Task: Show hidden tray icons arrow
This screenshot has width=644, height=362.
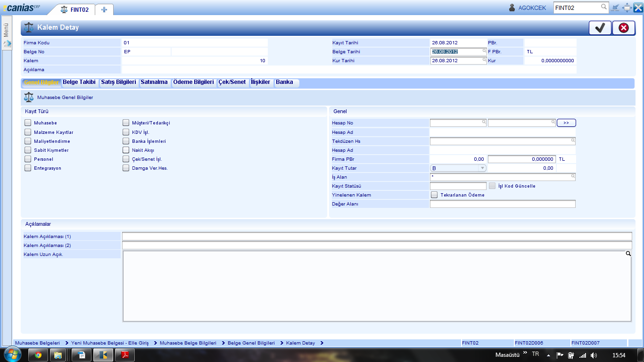Action: (548, 355)
